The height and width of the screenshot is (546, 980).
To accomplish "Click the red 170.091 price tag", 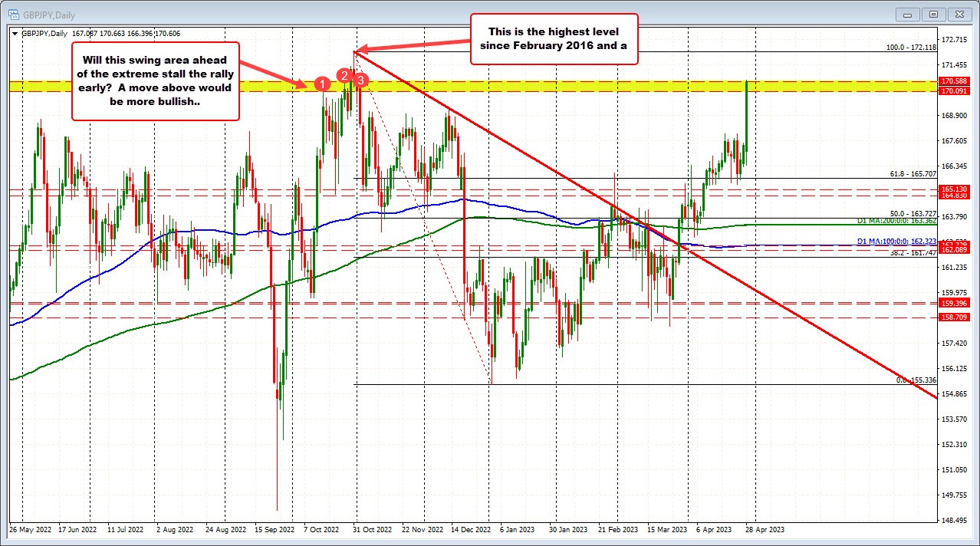I will pos(955,90).
